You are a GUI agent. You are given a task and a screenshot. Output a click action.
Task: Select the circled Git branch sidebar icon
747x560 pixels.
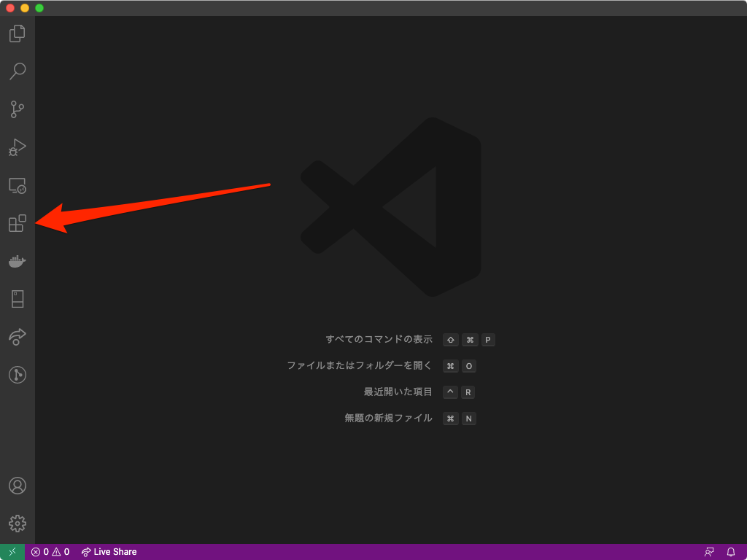[16, 374]
